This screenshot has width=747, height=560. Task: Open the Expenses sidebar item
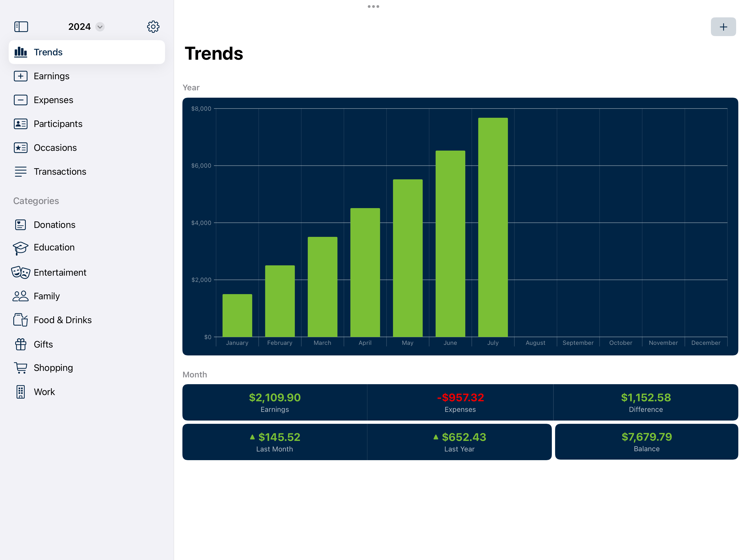pos(53,100)
